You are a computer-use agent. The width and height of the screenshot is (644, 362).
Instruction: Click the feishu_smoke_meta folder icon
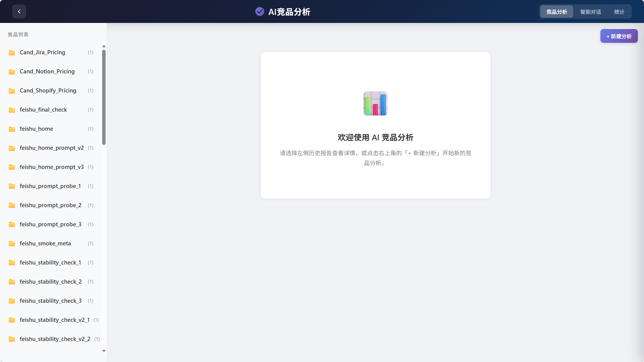point(12,244)
